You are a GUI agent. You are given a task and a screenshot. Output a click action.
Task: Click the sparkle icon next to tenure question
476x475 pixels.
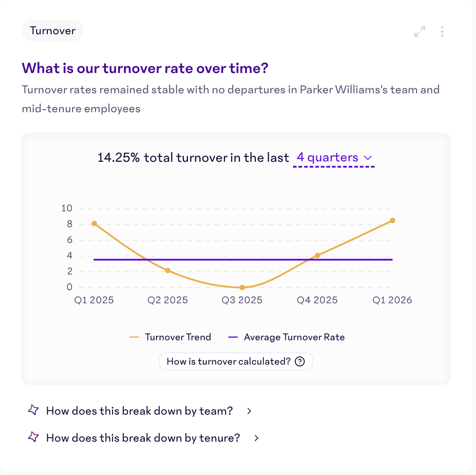tap(32, 438)
